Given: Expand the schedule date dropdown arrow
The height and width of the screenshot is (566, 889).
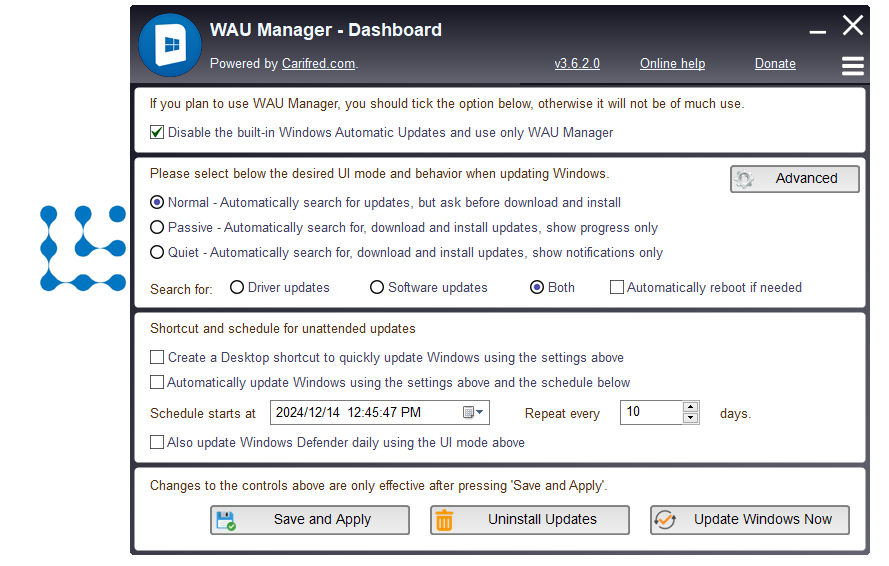Looking at the screenshot, I should [481, 412].
